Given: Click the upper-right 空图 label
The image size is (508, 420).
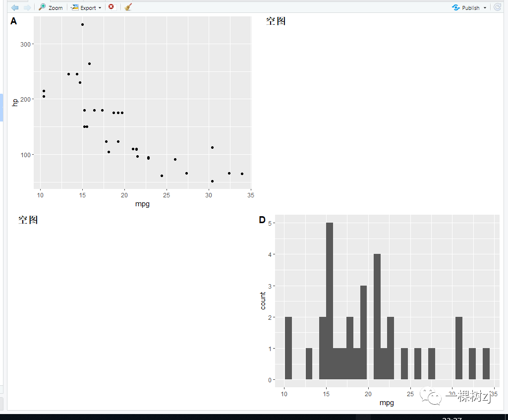Looking at the screenshot, I should (276, 21).
